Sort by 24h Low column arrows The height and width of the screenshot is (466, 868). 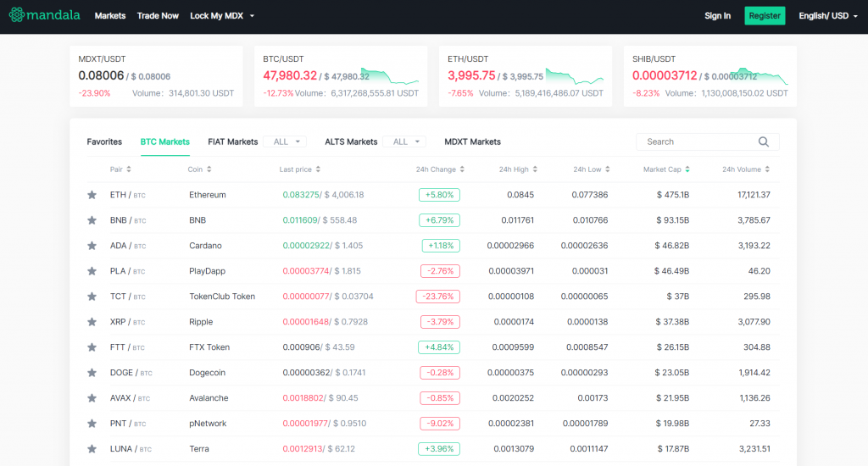pos(607,169)
